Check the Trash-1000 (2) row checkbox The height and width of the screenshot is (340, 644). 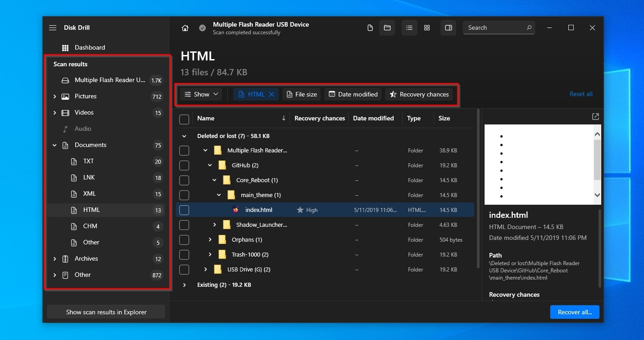pyautogui.click(x=184, y=255)
